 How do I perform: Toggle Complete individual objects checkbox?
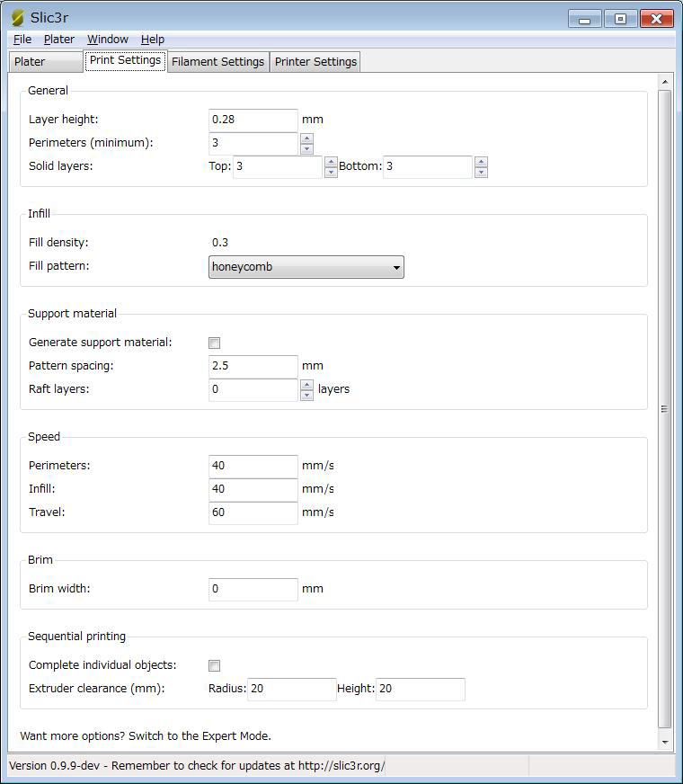tap(215, 666)
